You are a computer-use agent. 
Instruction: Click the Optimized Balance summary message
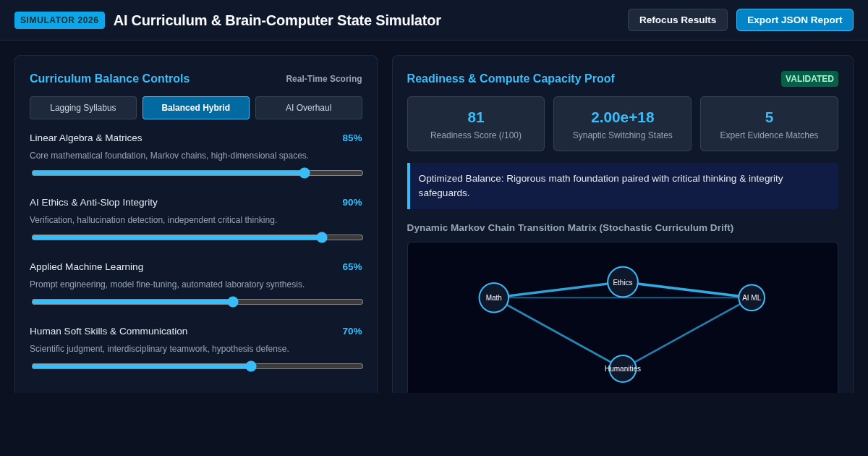623,186
